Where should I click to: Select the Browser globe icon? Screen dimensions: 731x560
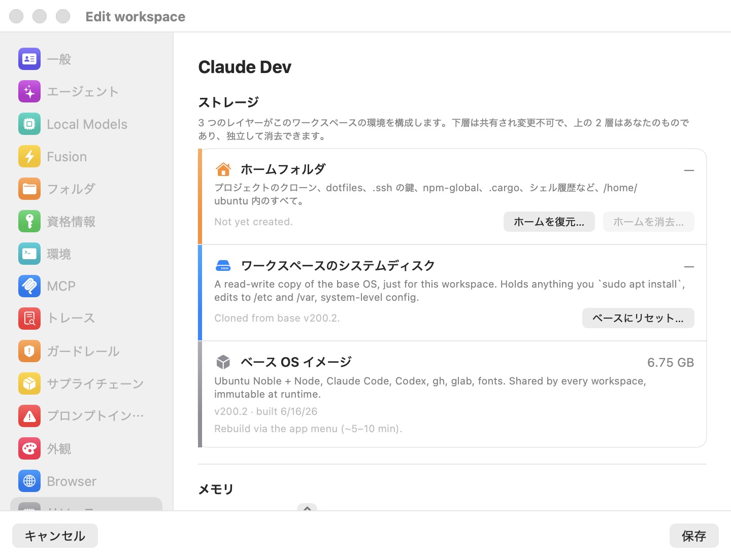(x=29, y=481)
